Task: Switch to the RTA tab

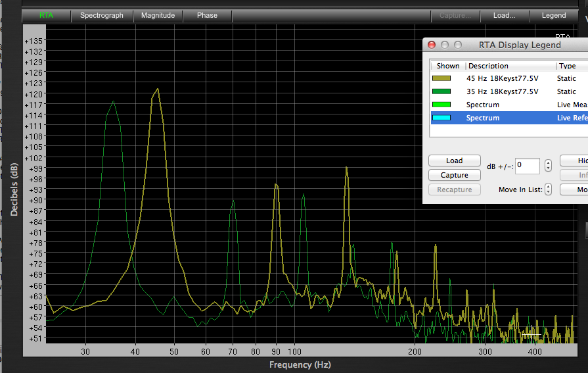Action: coord(46,15)
